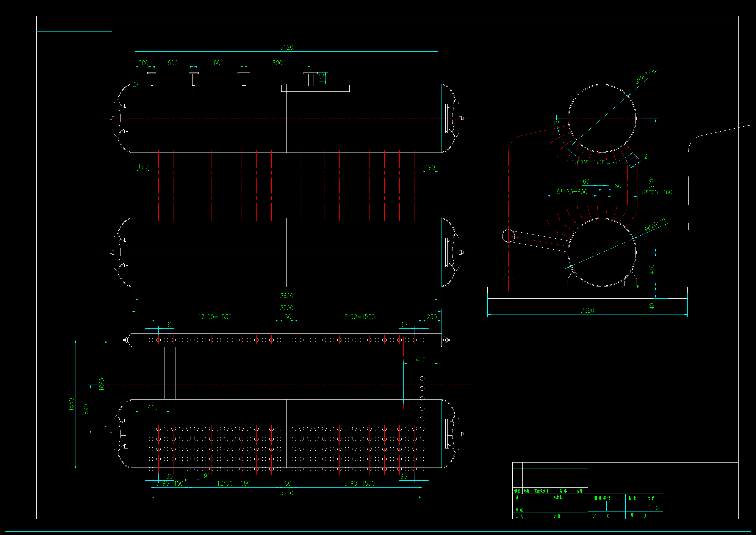Click the "重量" title block label
Image resolution: width=756 pixels, height=535 pixels.
coord(632,498)
